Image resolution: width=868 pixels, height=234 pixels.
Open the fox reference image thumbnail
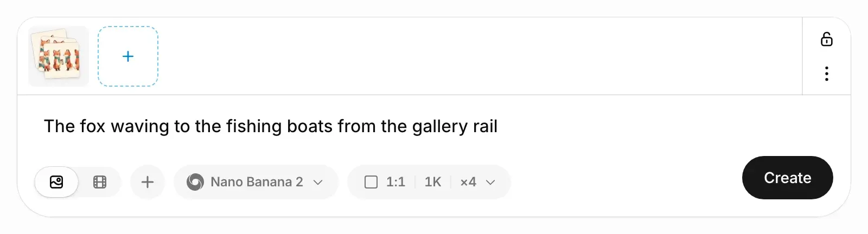click(59, 56)
